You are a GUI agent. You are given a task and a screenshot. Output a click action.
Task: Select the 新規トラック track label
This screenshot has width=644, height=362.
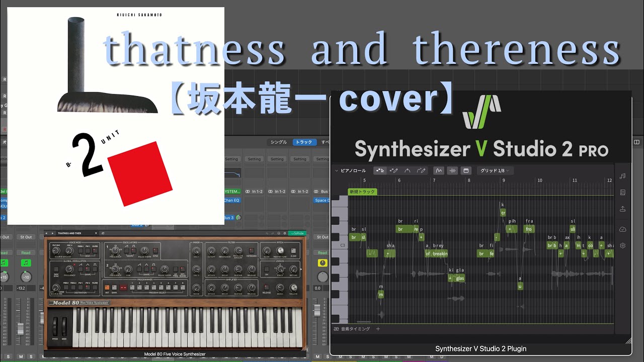tap(362, 192)
